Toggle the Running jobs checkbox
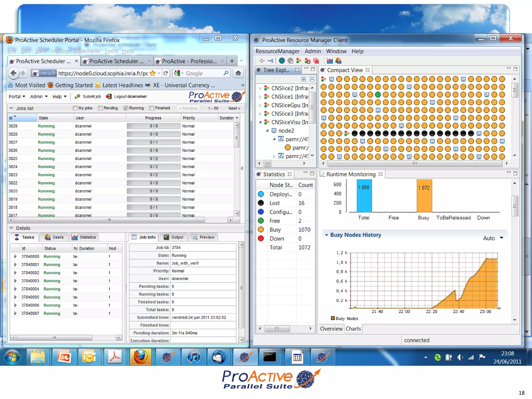Screen dimensions: 532x399 pos(126,108)
